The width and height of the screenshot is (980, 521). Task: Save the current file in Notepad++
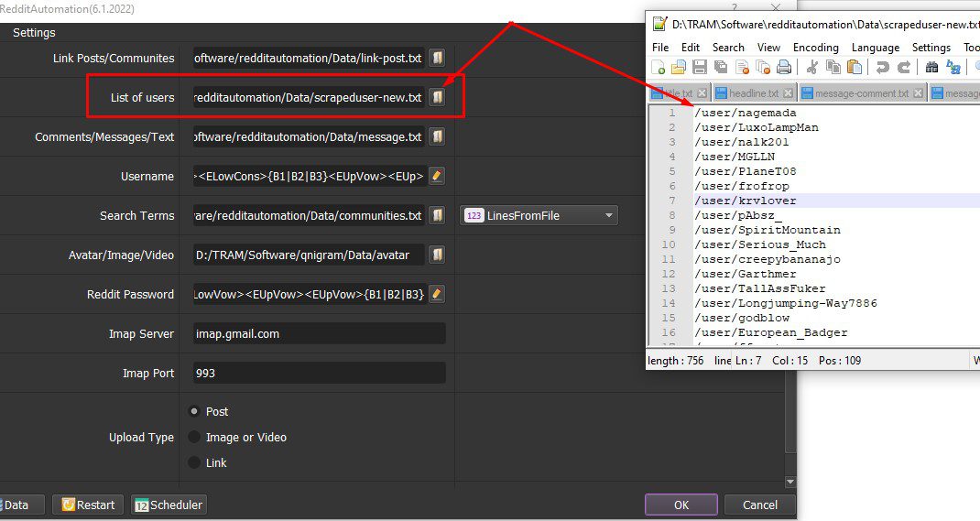pyautogui.click(x=700, y=68)
